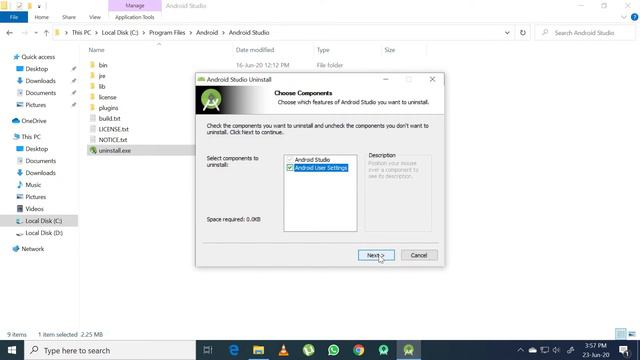Open OneDrive in navigation pane
This screenshot has height=360, width=640.
tap(33, 121)
